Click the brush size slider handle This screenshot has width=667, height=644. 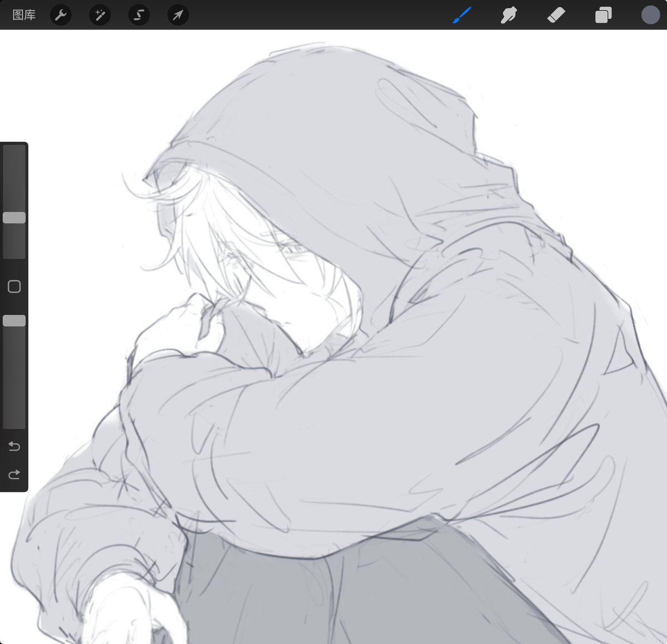coord(14,217)
